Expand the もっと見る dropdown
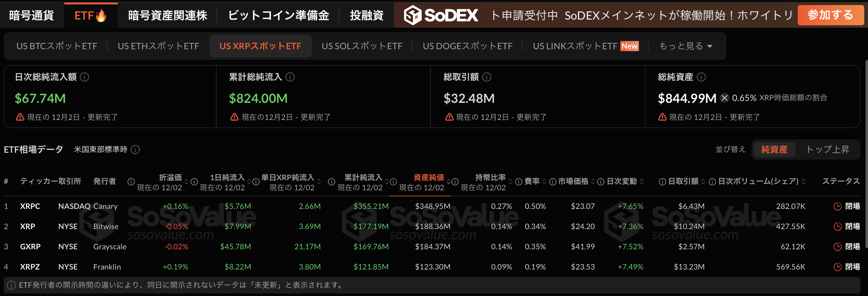 (x=686, y=46)
